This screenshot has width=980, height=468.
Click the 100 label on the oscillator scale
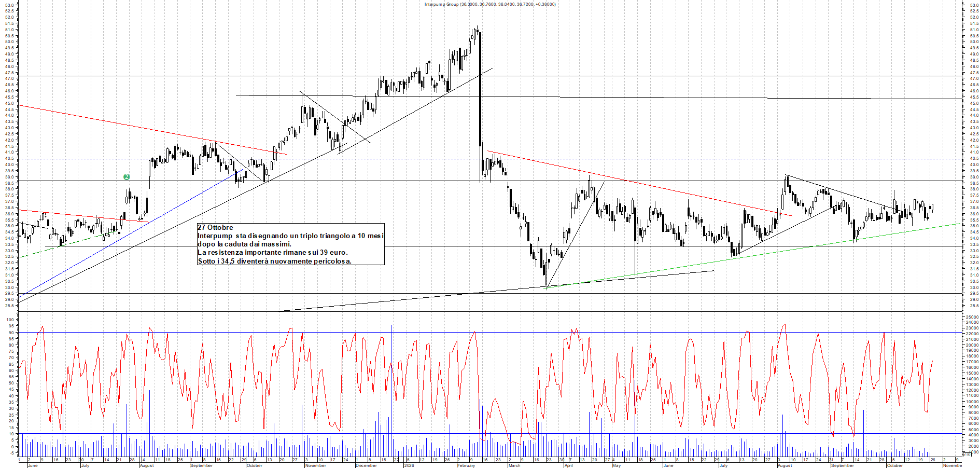click(10, 320)
